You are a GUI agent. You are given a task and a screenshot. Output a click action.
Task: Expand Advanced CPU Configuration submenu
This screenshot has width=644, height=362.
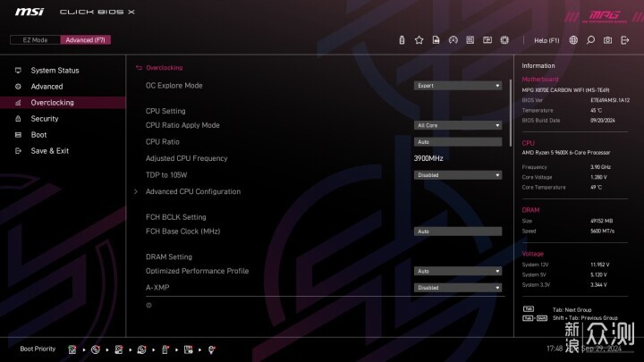pyautogui.click(x=193, y=191)
